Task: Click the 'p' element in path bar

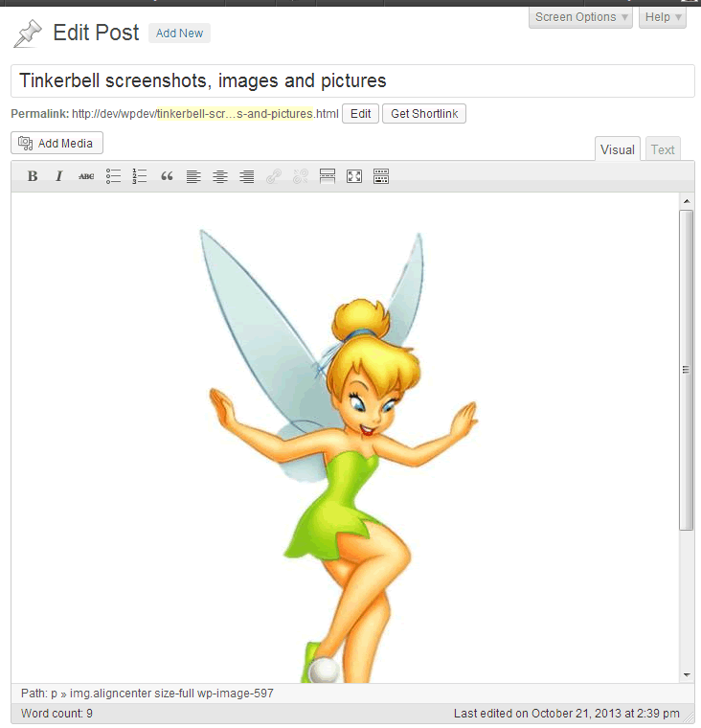Action: [54, 694]
